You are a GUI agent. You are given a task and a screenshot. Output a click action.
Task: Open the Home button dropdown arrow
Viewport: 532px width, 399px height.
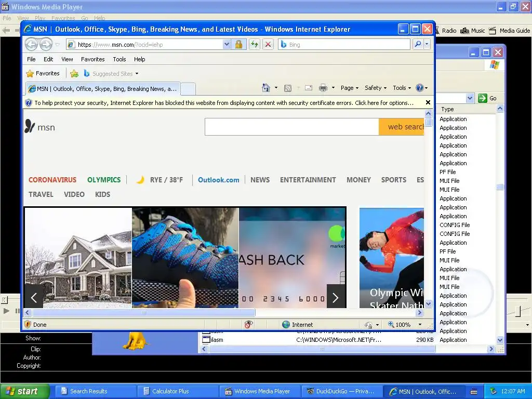click(276, 88)
